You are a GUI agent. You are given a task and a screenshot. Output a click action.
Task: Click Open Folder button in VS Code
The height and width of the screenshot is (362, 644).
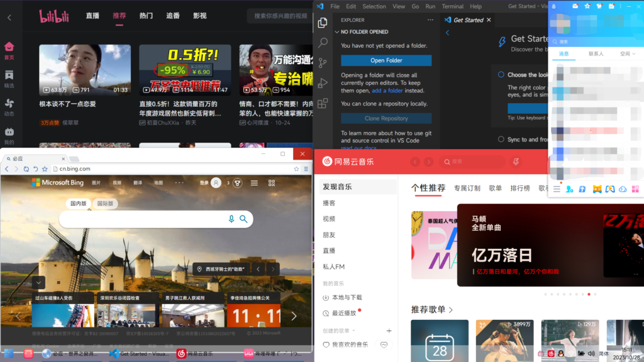click(x=386, y=60)
